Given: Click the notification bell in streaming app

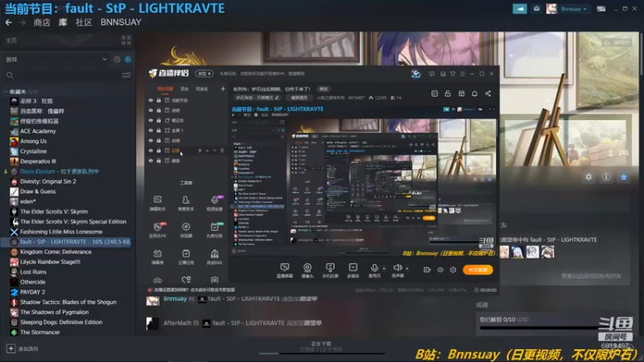Looking at the screenshot, I should coord(474,93).
